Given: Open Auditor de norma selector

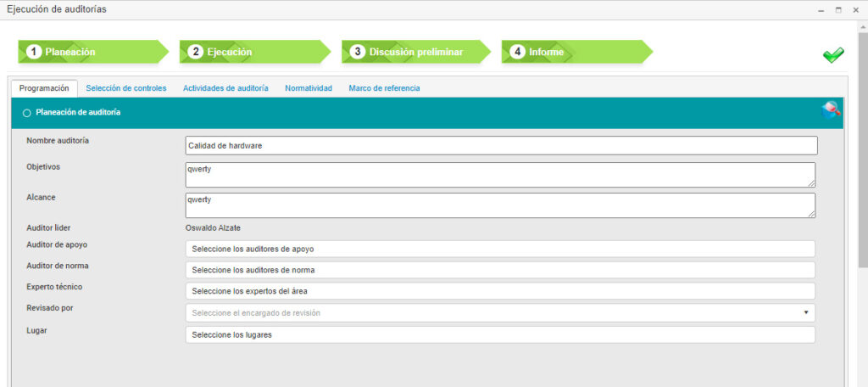Looking at the screenshot, I should pos(500,270).
